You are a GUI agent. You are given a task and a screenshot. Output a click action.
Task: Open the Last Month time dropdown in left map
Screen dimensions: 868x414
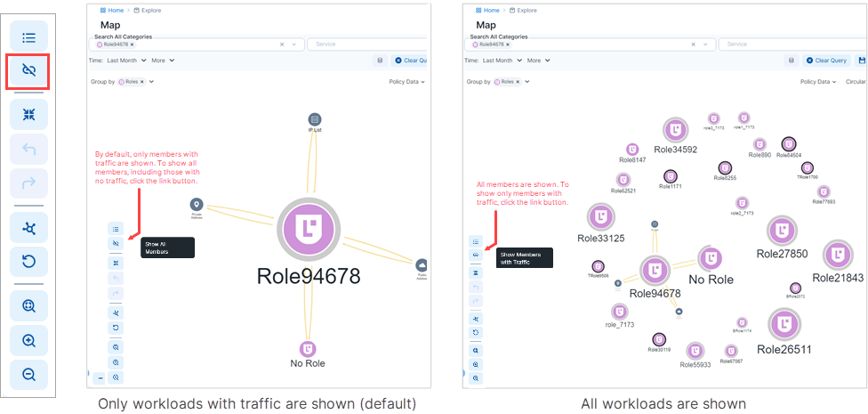coord(125,61)
